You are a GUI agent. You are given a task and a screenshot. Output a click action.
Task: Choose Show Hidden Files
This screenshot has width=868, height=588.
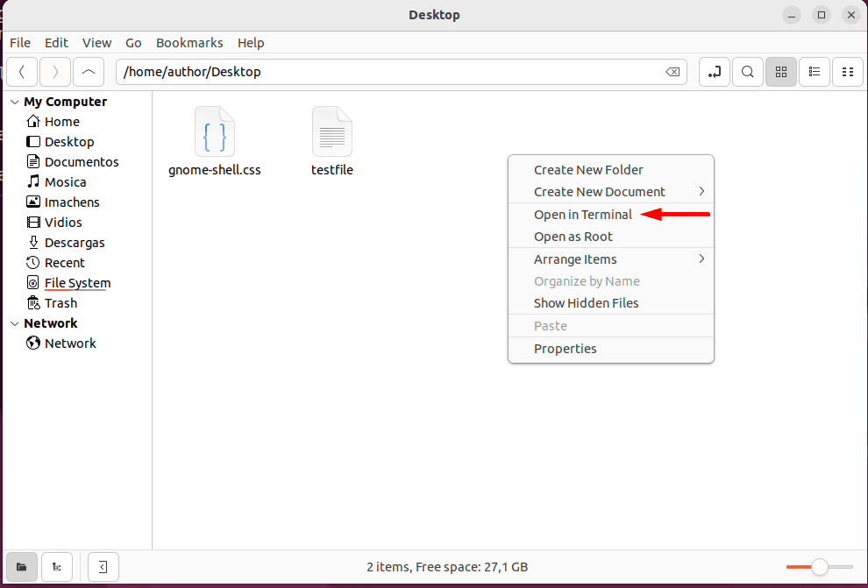tap(611, 303)
